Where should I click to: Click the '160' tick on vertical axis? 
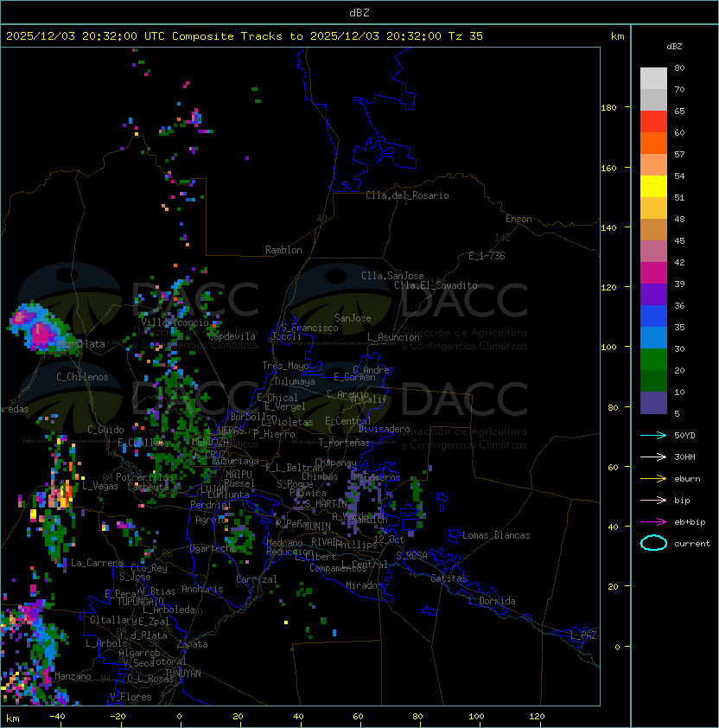[608, 168]
